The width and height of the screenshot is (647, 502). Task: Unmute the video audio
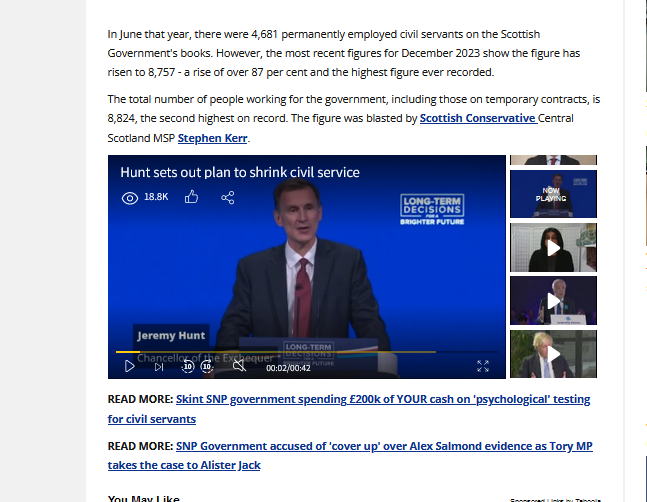click(239, 365)
